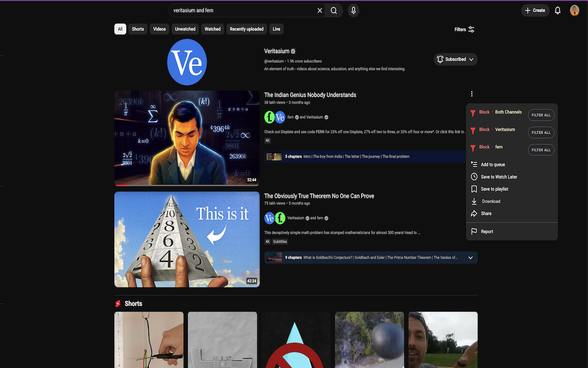Click fern avatar under Obviously True Theorem

pos(280,218)
